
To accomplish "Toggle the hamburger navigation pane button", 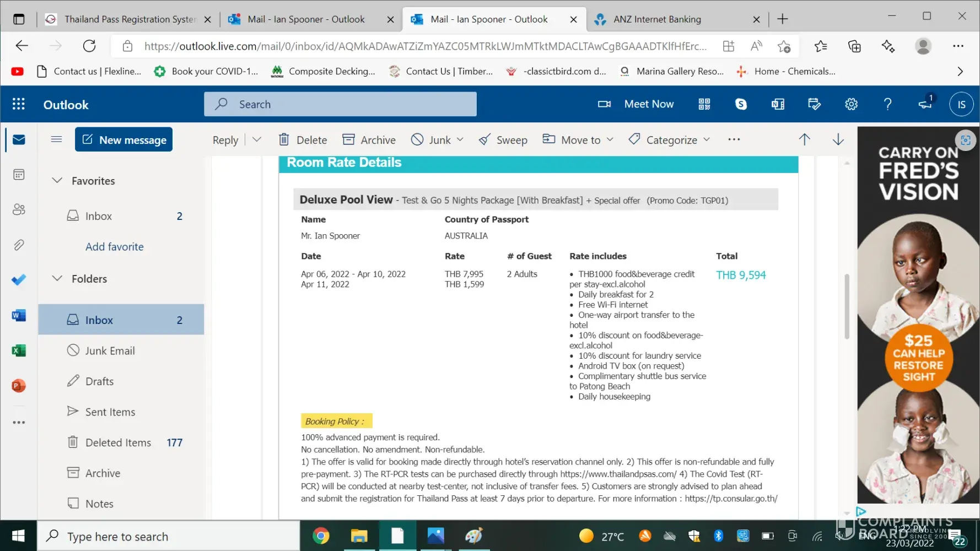I will coord(56,139).
